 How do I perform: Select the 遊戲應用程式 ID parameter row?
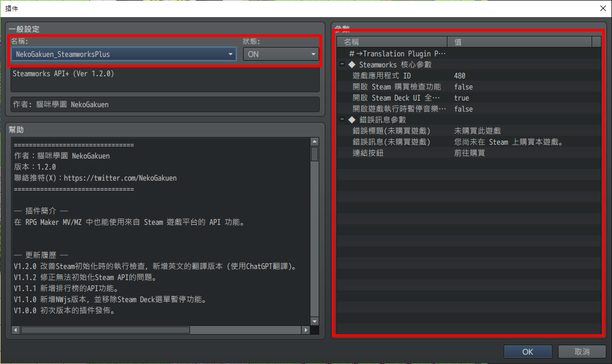pyautogui.click(x=469, y=76)
